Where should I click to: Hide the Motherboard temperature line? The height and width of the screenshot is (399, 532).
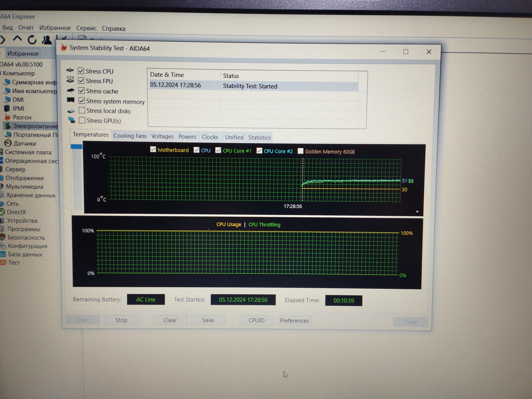[x=153, y=149]
